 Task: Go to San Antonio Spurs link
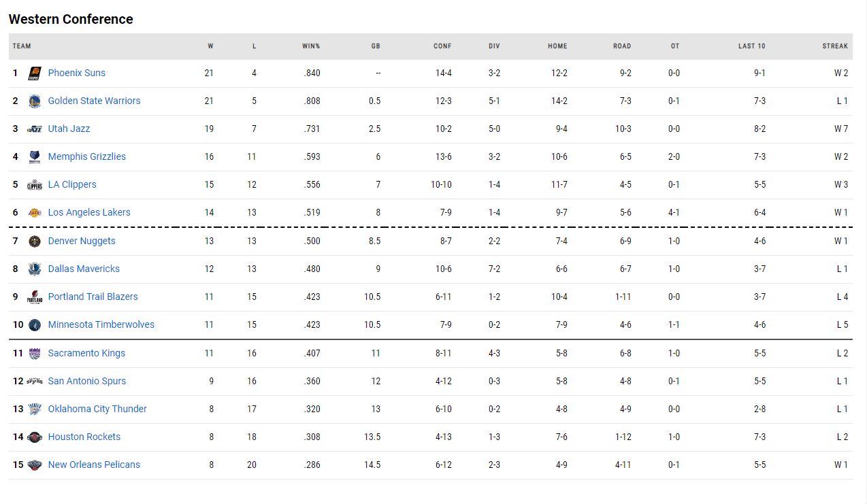(86, 381)
